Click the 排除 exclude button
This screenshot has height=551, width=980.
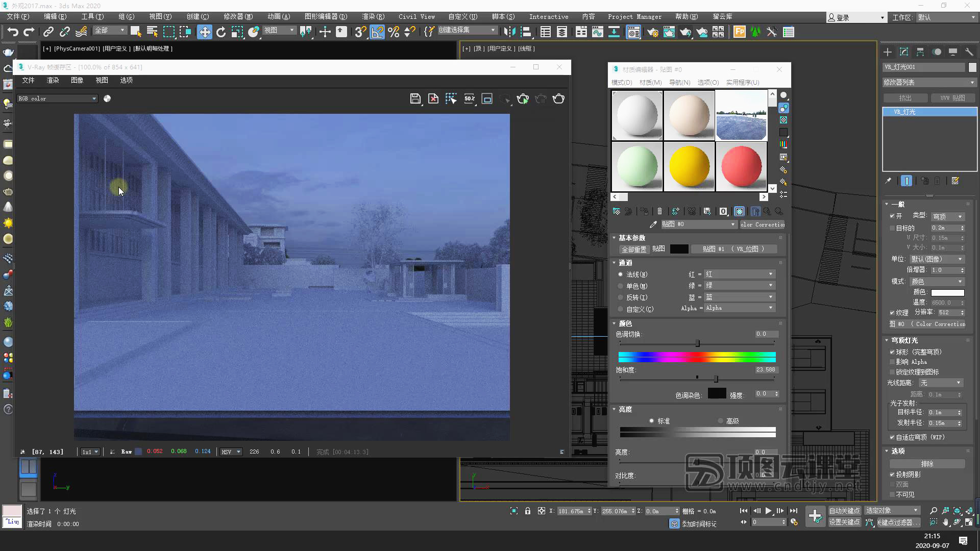point(927,464)
